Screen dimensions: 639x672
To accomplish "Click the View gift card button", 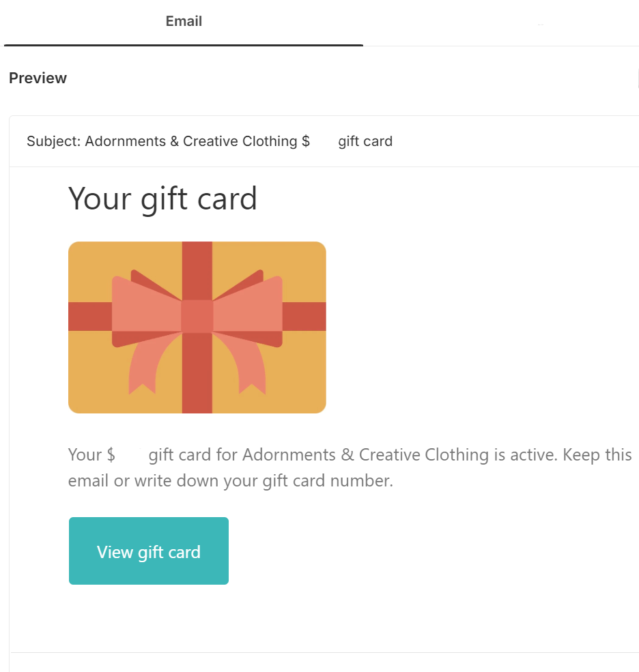I will (149, 551).
